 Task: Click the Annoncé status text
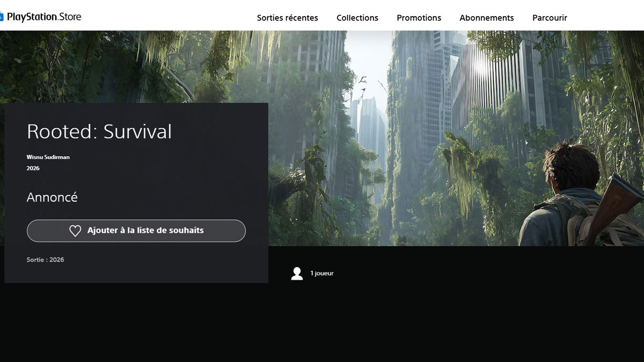tap(52, 197)
